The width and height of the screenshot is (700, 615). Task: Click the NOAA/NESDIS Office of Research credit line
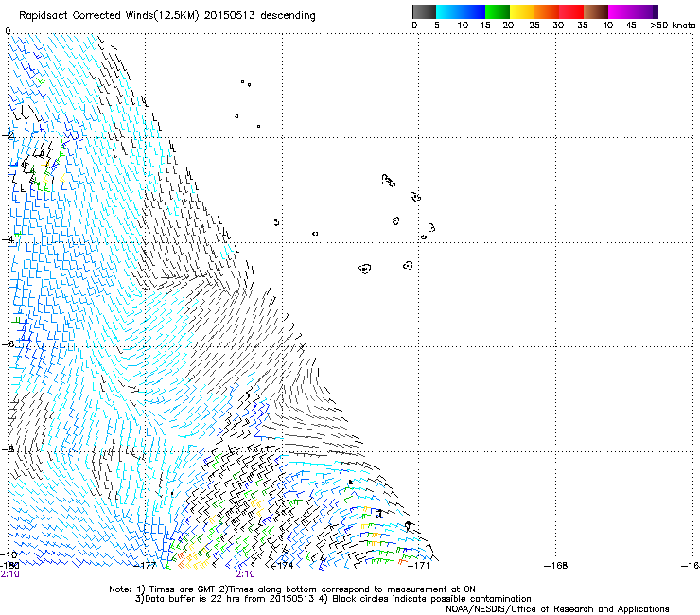(x=557, y=609)
